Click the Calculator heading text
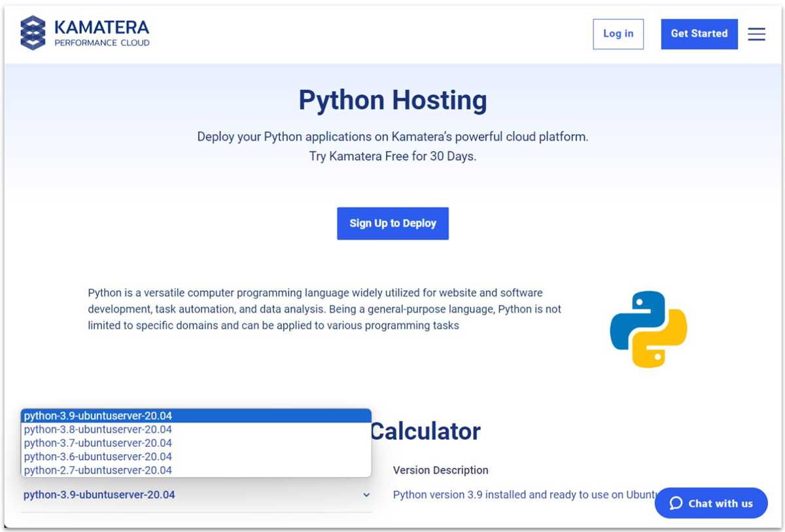785x532 pixels. (425, 432)
